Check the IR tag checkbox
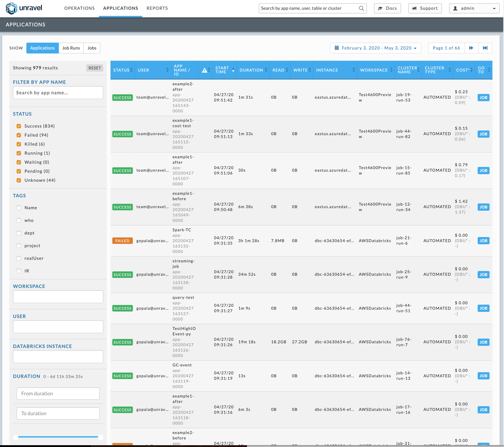Image resolution: width=504 pixels, height=447 pixels. (x=19, y=271)
